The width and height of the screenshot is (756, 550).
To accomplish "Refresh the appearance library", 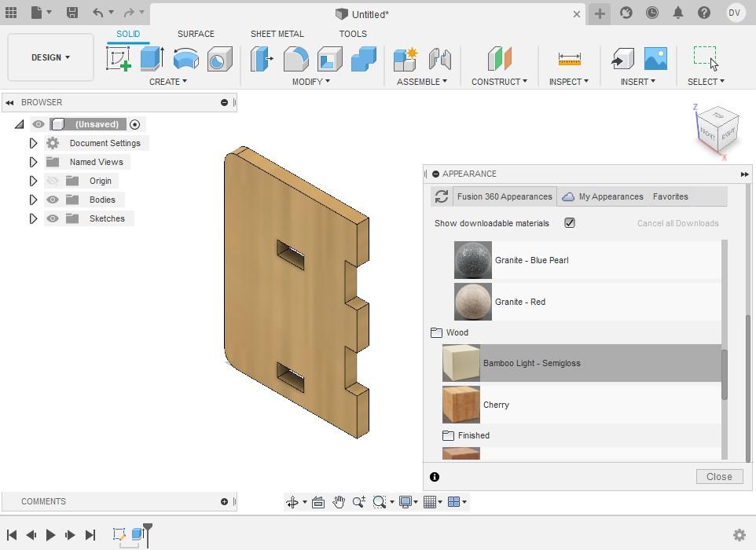I will [x=441, y=196].
